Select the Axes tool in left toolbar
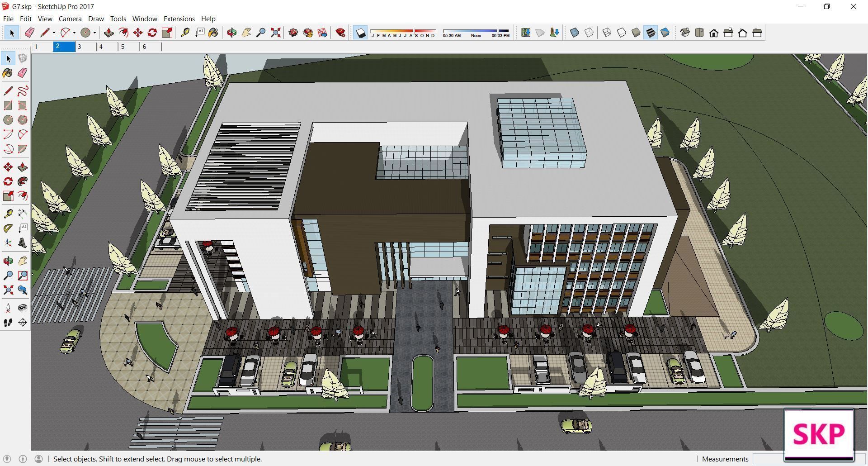 8,243
